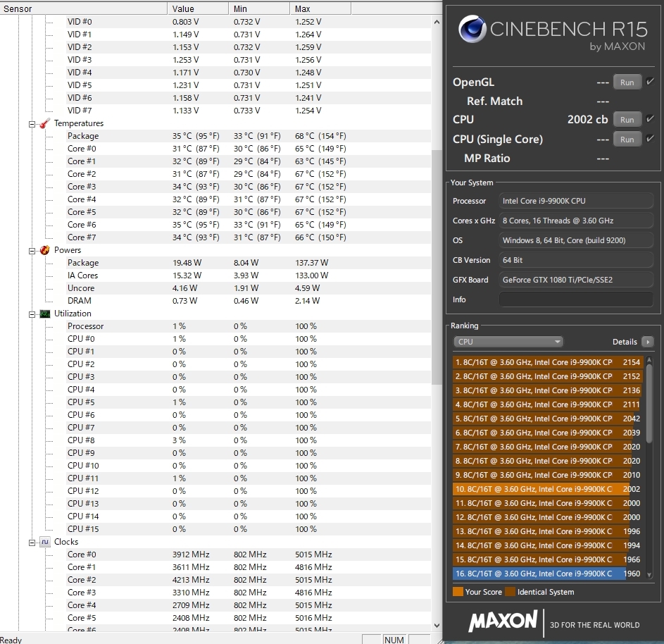Click the Utilization chart icon
Image resolution: width=664 pixels, height=644 pixels.
point(45,314)
